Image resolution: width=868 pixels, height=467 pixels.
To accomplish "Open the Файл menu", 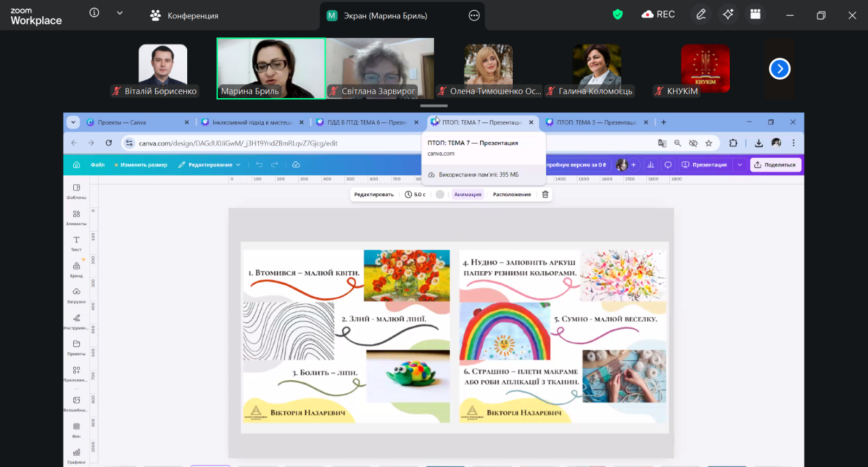I will coord(98,165).
